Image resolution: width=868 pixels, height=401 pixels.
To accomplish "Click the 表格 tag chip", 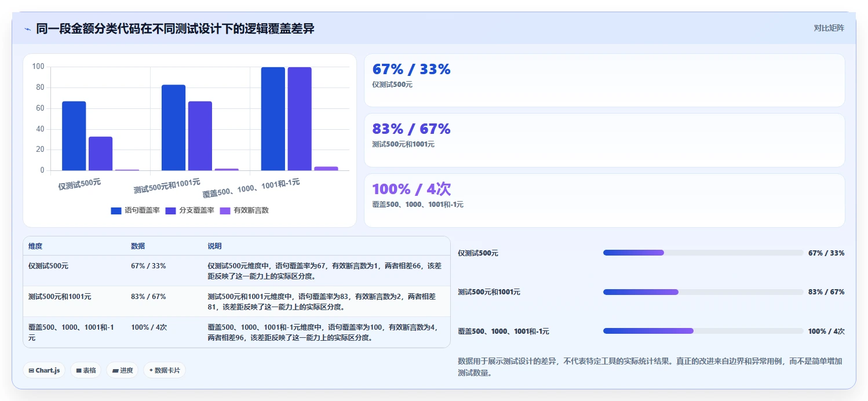I will (x=86, y=370).
